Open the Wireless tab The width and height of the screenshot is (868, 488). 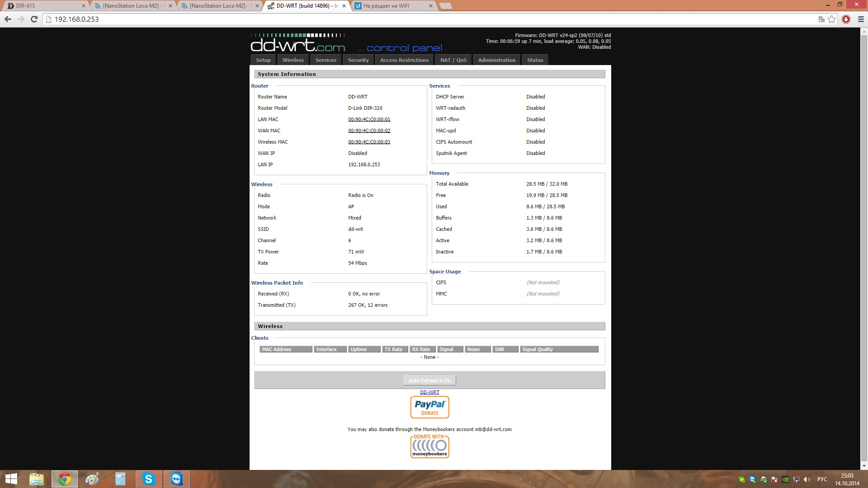293,60
